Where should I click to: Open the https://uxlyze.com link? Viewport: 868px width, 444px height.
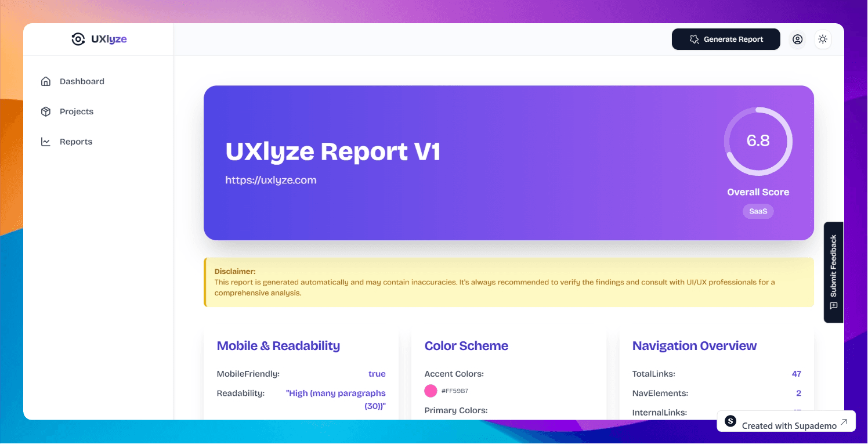pos(270,180)
